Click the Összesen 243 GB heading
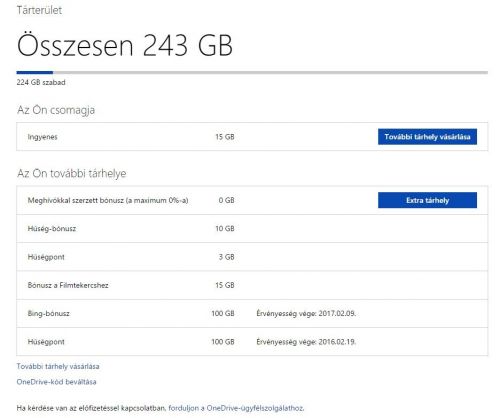 pos(125,45)
